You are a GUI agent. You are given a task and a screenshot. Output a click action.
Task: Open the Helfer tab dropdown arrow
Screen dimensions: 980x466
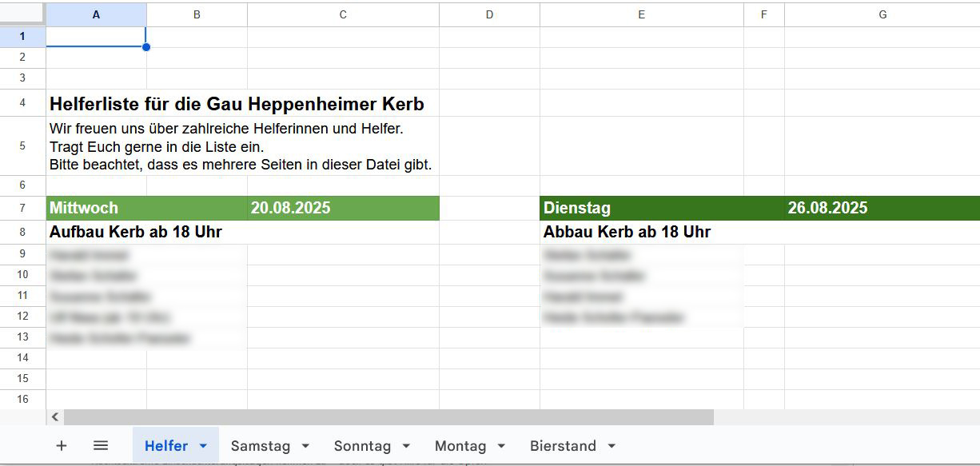pos(203,446)
